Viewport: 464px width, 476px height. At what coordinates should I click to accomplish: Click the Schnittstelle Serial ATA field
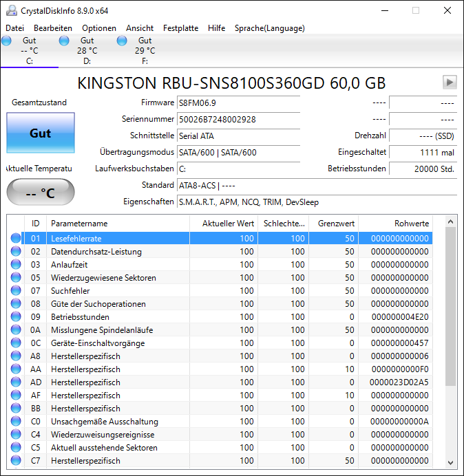click(x=238, y=136)
